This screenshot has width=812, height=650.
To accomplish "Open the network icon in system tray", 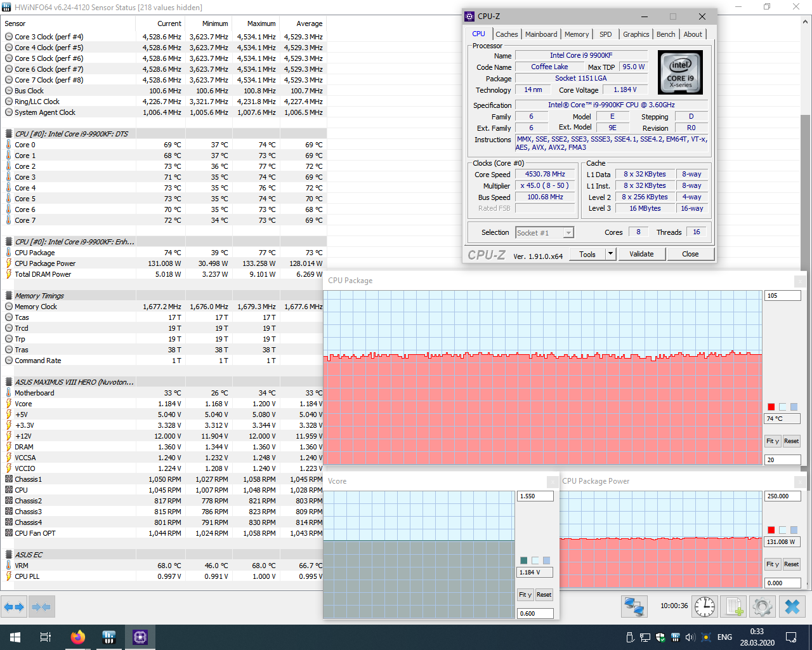I will click(x=645, y=637).
